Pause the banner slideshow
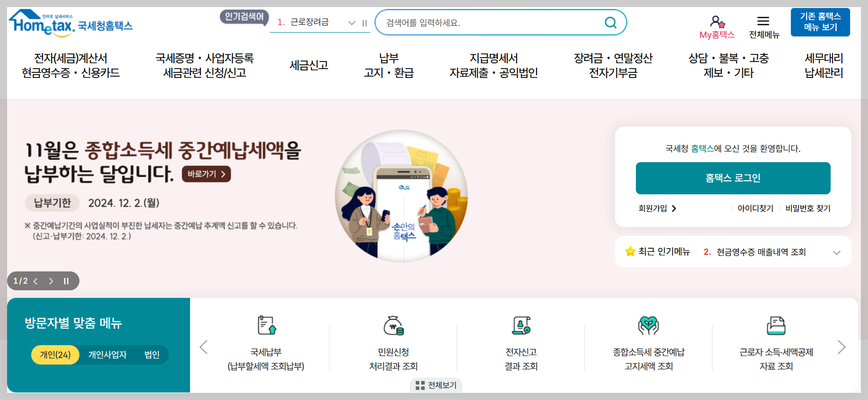 [x=66, y=281]
